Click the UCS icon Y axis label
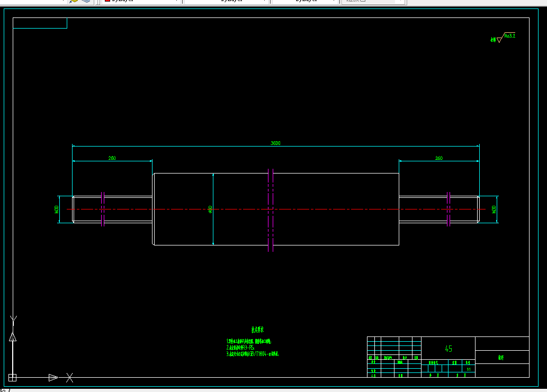Screen dimensions: 547x392 (x=13, y=320)
